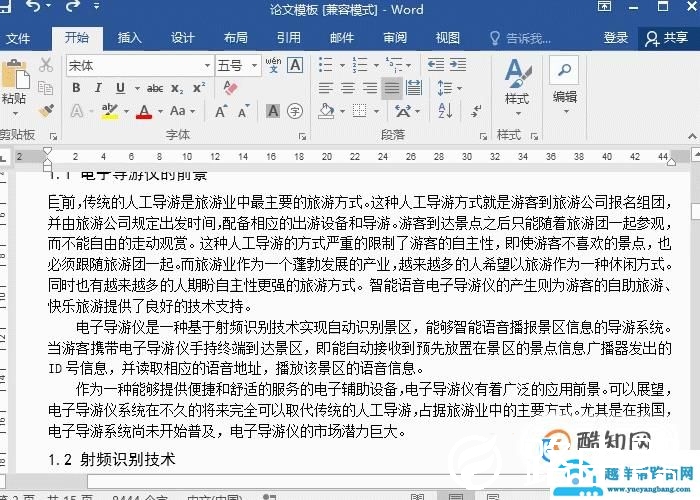This screenshot has width=700, height=500.
Task: Click the 登录 sign-in link
Action: pyautogui.click(x=616, y=38)
